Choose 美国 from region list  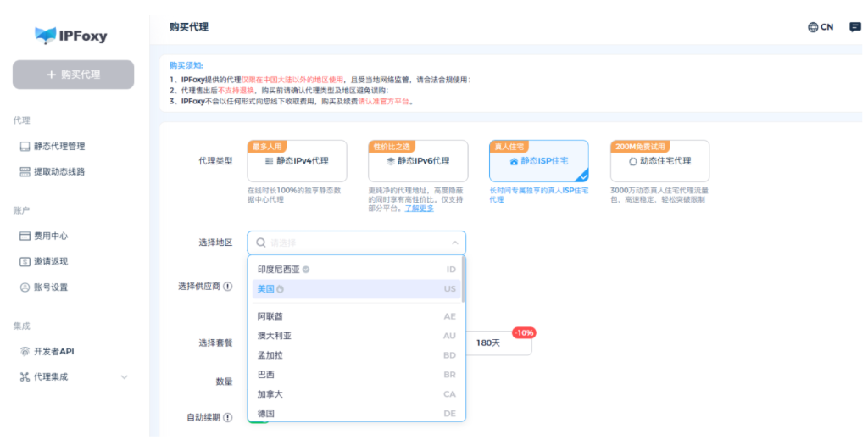click(x=357, y=288)
